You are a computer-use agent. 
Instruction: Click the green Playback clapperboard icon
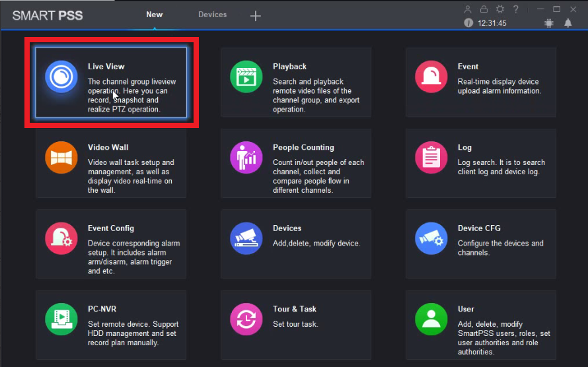(x=246, y=77)
